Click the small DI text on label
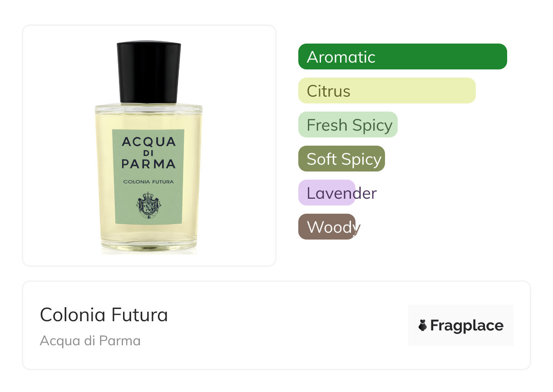 click(148, 153)
